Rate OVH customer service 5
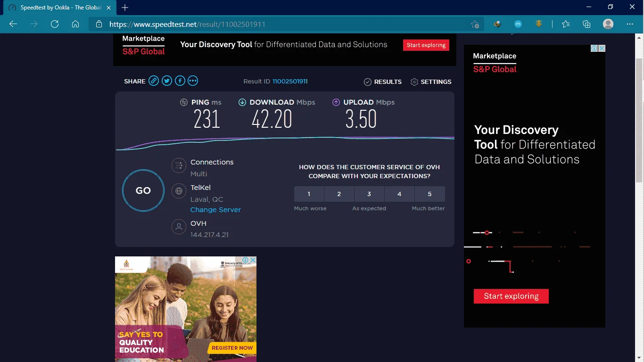The height and width of the screenshot is (362, 644). click(429, 194)
